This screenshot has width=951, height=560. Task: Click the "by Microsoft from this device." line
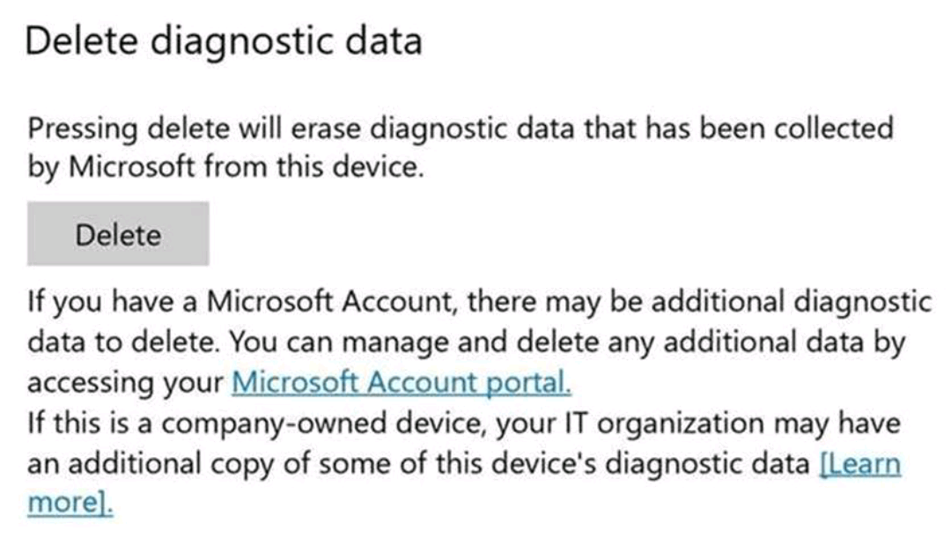225,167
